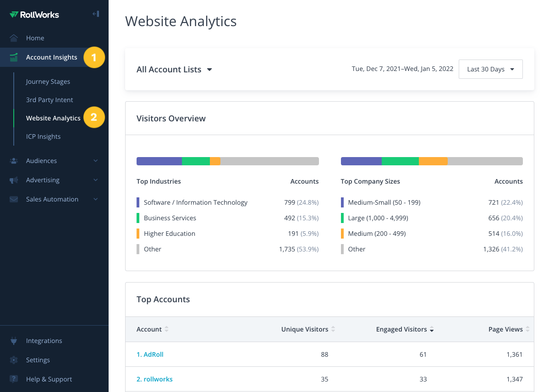Click the Account Insights chart icon
Viewport: 549px width, 392px height.
[14, 57]
